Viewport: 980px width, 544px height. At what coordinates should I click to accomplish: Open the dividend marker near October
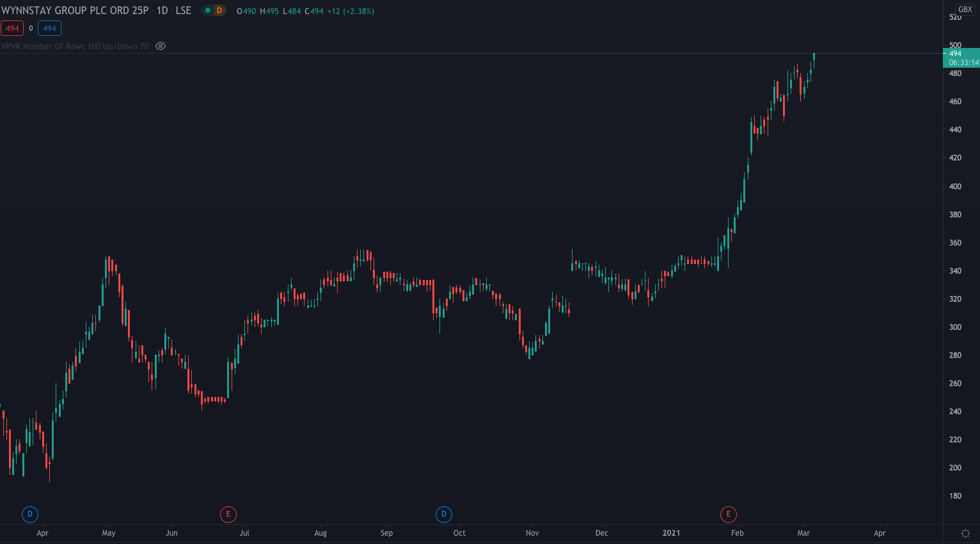444,514
